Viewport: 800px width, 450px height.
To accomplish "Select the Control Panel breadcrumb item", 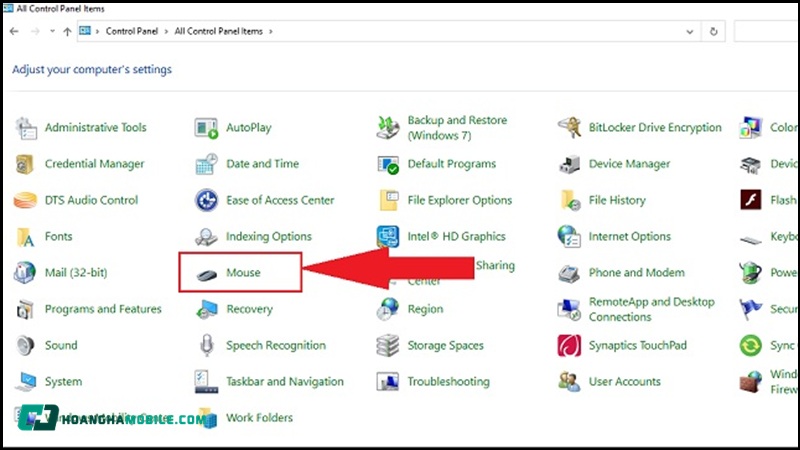I will pos(134,32).
